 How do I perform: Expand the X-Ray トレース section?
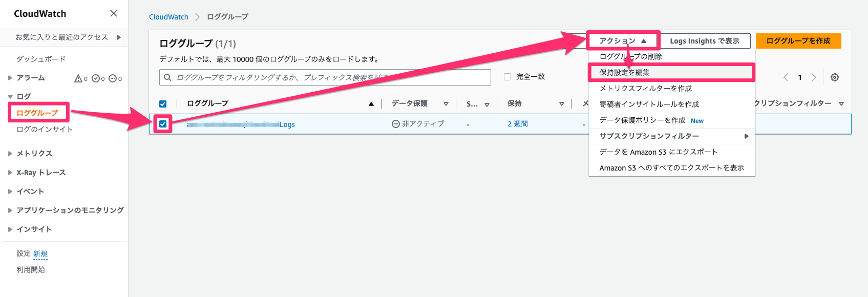click(10, 173)
